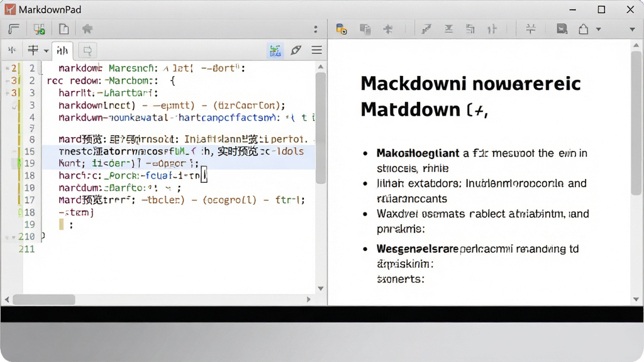The width and height of the screenshot is (644, 362).
Task: Click the hourglass-shaped icon in preview toolbar
Action: pos(448,29)
